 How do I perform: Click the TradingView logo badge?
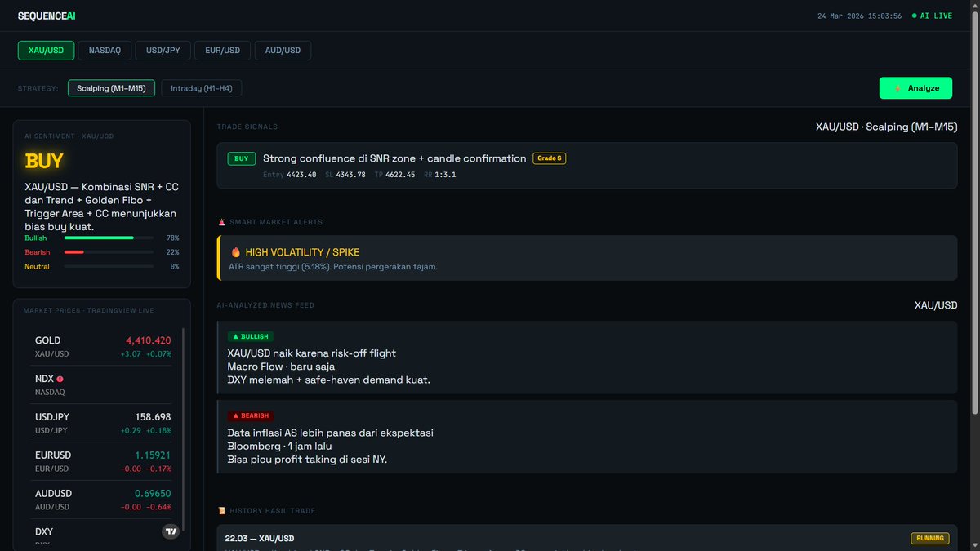(x=171, y=531)
